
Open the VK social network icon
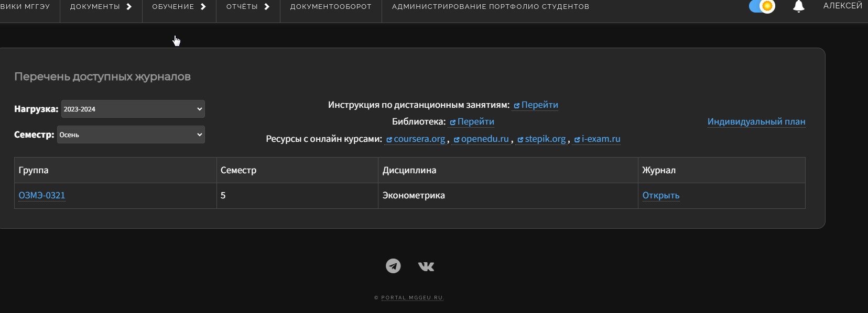pos(426,266)
